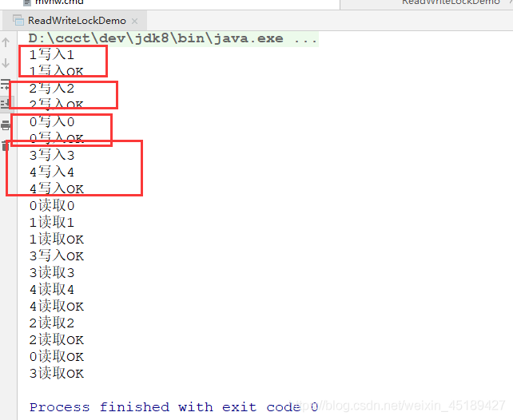Click the print icon in console toolbar
The height and width of the screenshot is (420, 513).
pos(6,125)
